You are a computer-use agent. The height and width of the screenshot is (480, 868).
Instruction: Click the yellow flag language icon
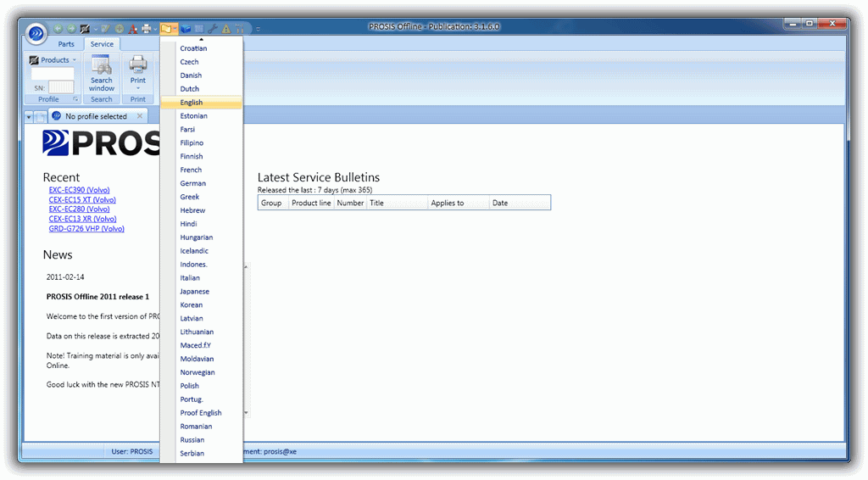click(x=166, y=29)
